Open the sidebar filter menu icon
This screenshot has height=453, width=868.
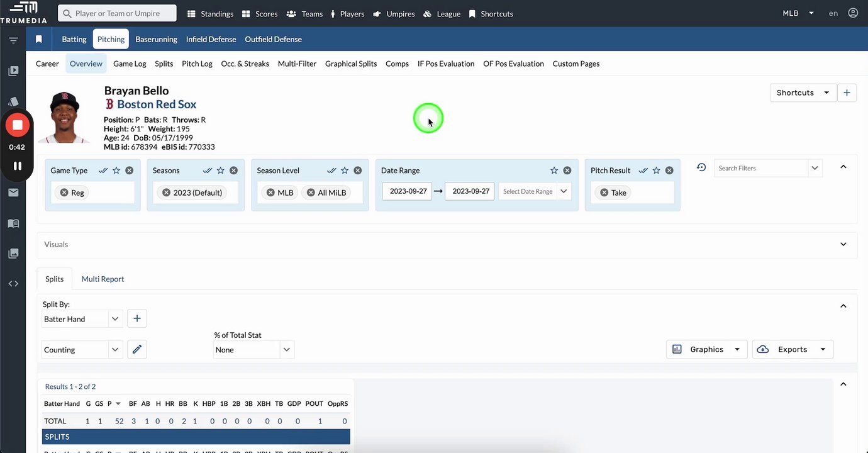tap(13, 40)
